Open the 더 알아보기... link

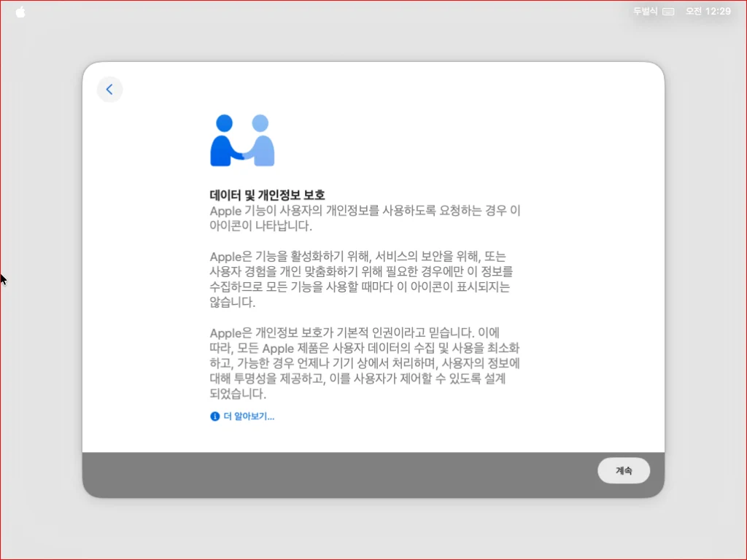coord(249,416)
